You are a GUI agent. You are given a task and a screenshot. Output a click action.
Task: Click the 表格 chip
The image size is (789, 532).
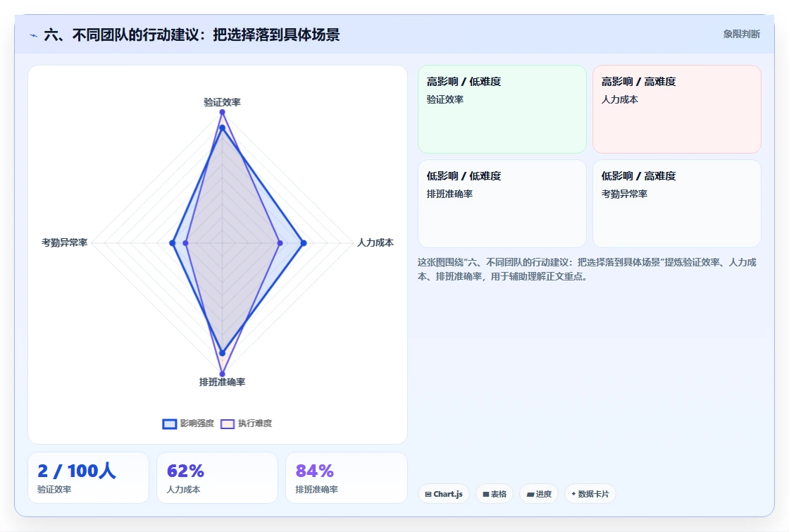click(494, 494)
